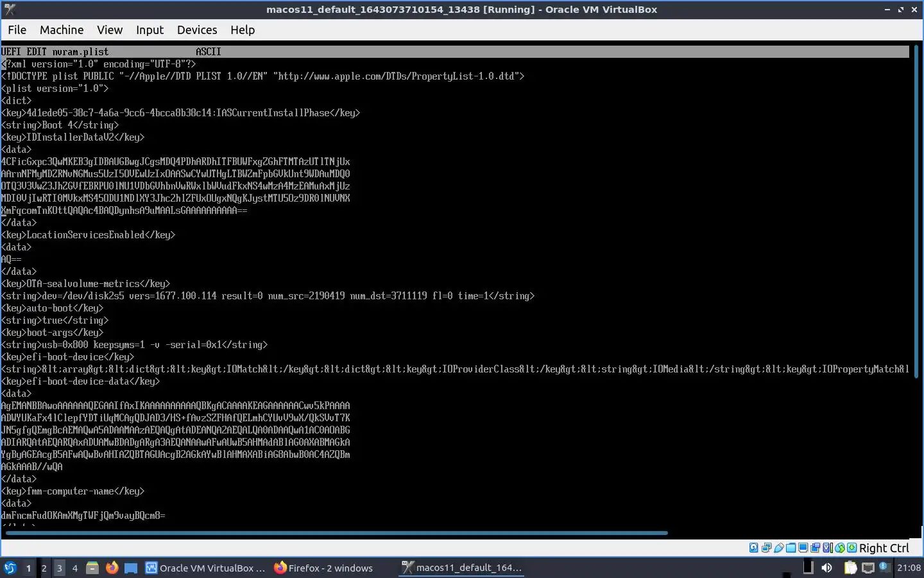
Task: Click the removable device tray icon
Action: tap(808, 567)
